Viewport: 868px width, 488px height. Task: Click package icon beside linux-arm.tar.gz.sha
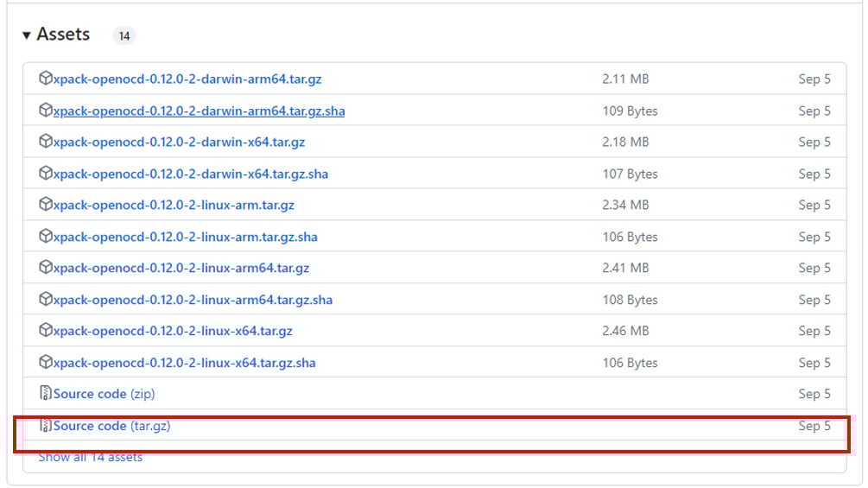click(x=46, y=237)
